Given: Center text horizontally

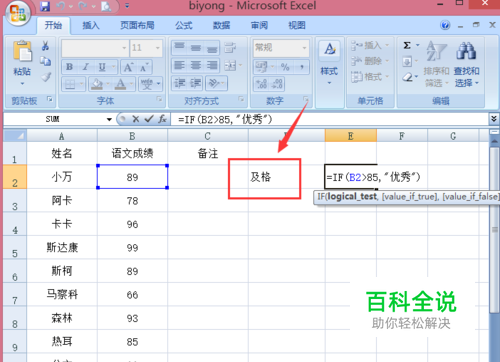Looking at the screenshot, I should 196,66.
